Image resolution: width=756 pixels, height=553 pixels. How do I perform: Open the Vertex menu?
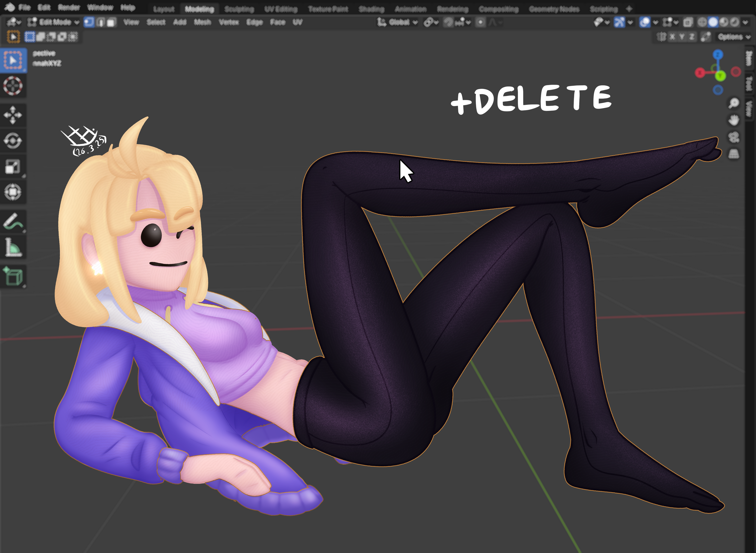point(229,22)
